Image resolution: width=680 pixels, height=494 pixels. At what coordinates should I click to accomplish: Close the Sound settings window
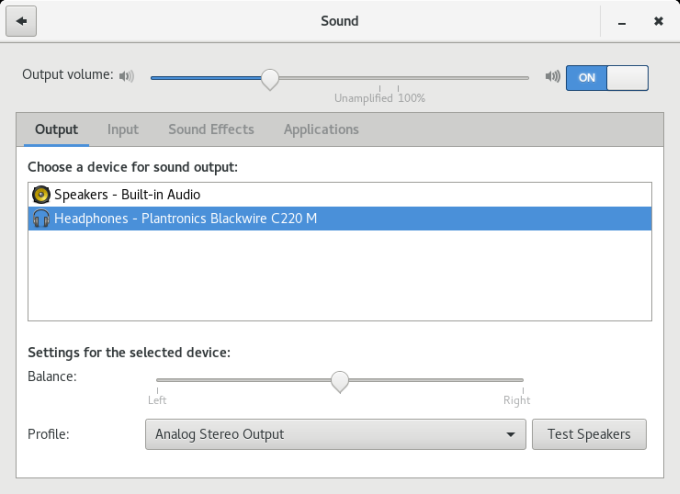(x=658, y=21)
